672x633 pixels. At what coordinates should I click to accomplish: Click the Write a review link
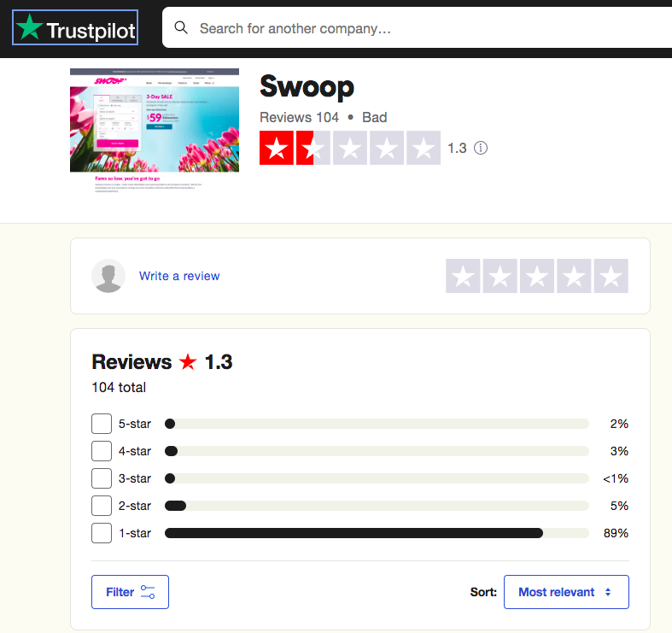[x=179, y=276]
